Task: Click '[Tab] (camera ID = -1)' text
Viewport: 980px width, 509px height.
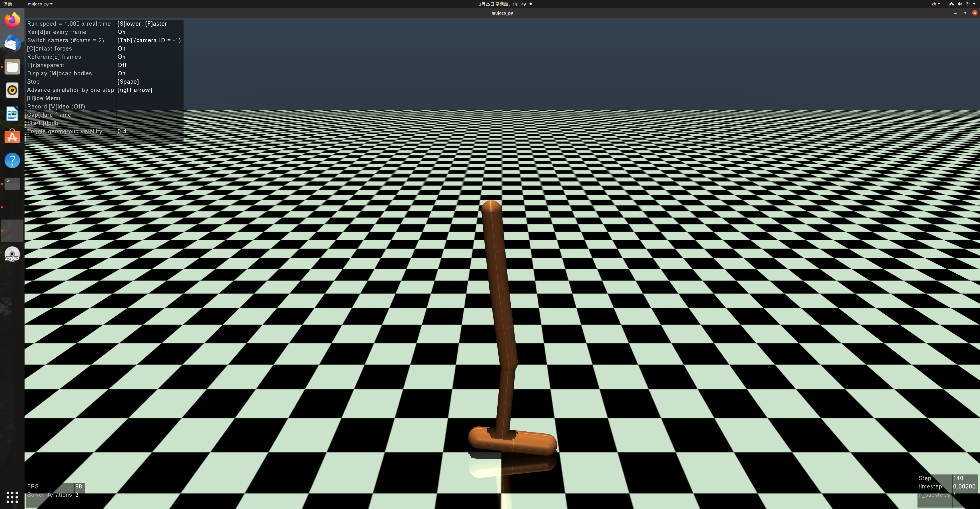Action: [x=149, y=40]
